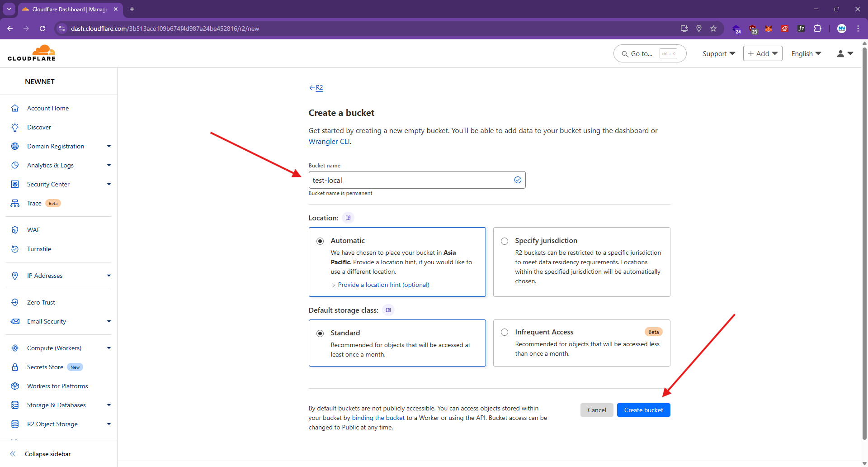Open Support dropdown menu
The image size is (868, 467).
[719, 53]
